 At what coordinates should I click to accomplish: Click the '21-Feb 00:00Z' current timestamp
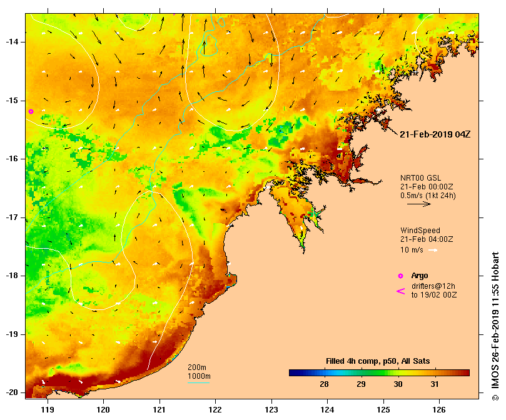click(x=427, y=187)
